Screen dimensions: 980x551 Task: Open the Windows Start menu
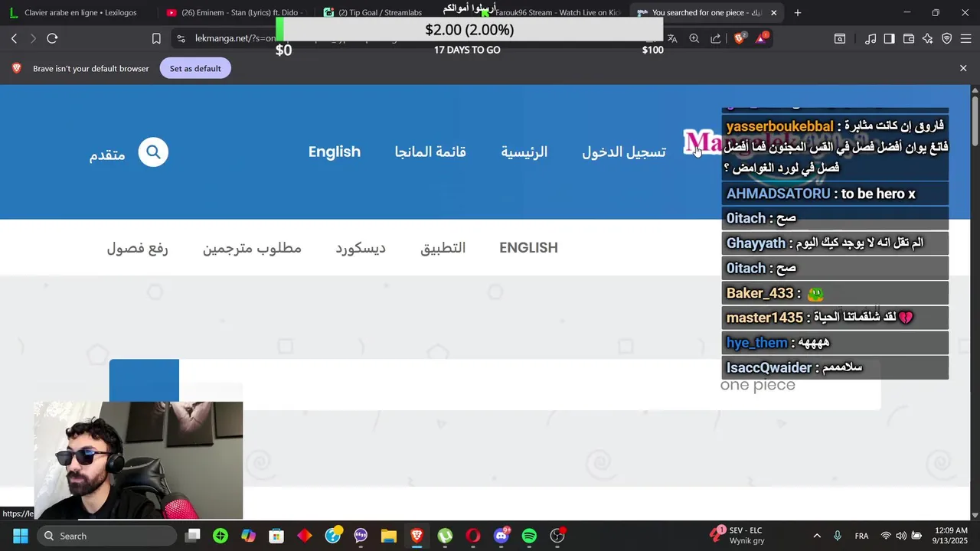(x=21, y=536)
